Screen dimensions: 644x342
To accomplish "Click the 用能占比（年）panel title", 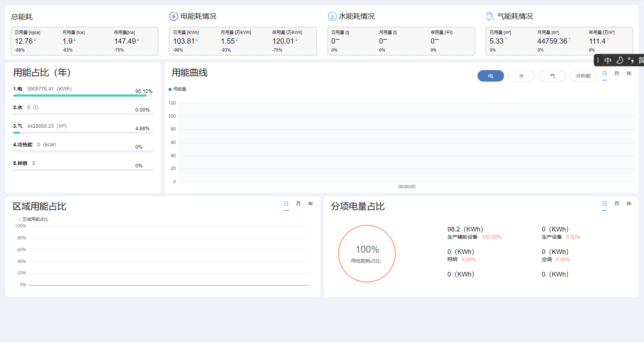I will (x=42, y=73).
